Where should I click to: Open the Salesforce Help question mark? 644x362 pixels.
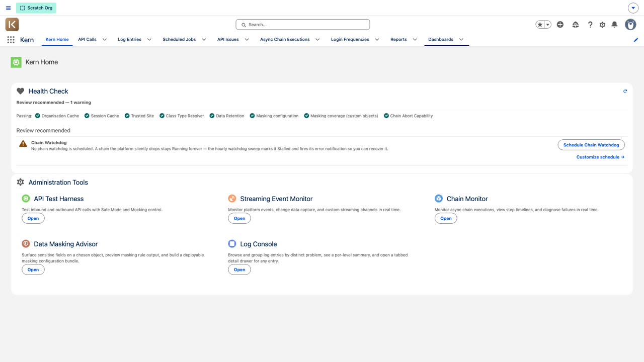point(590,25)
